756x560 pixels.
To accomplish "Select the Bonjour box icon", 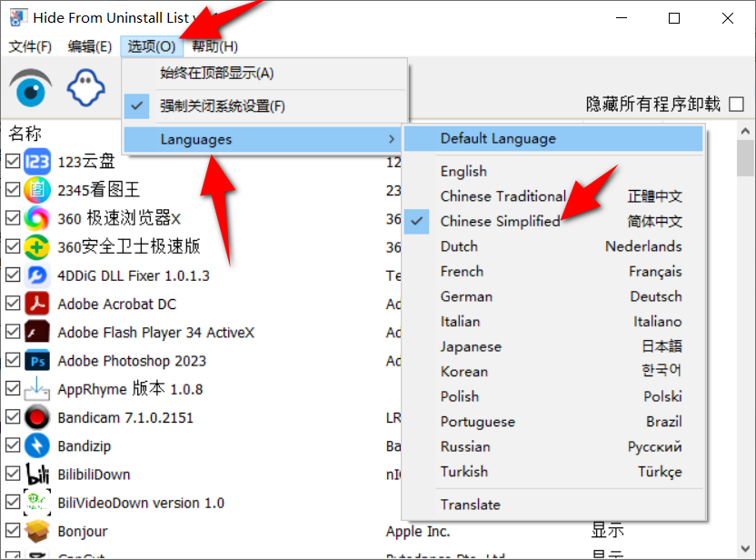I will coord(37,531).
